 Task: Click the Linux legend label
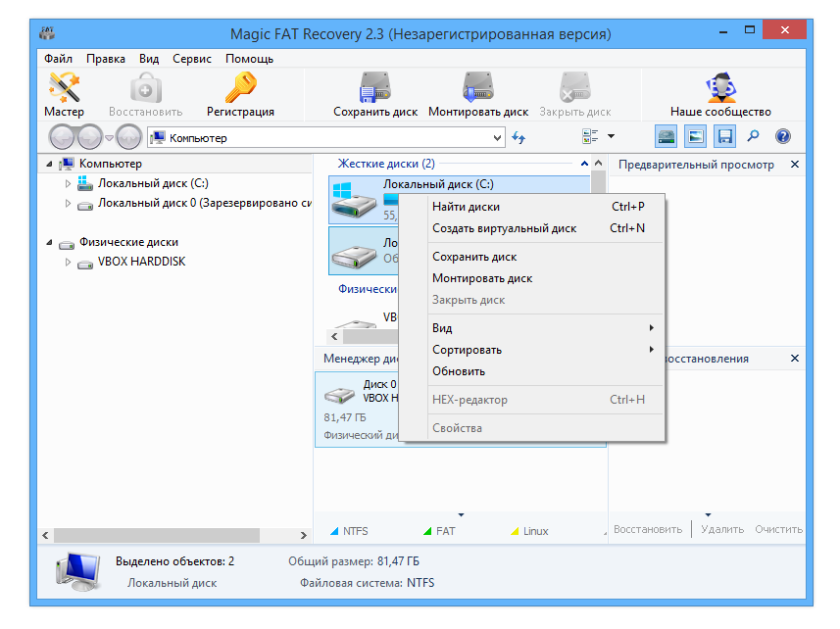(536, 531)
